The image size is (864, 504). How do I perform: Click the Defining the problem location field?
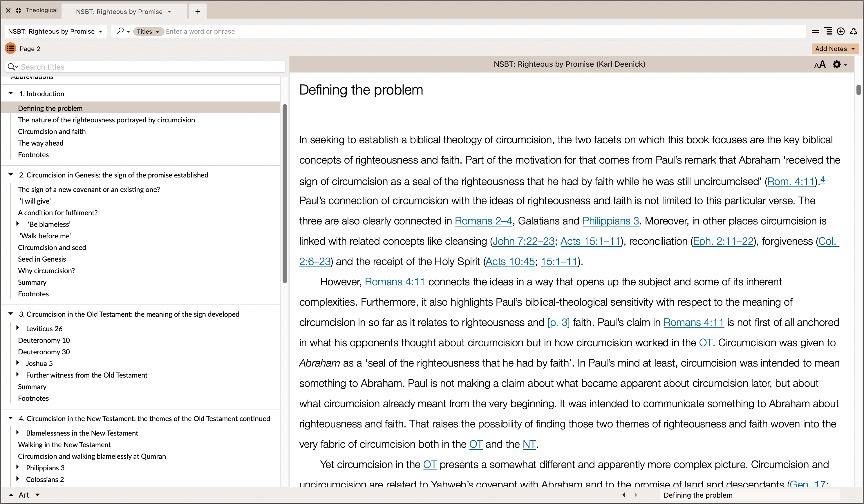point(750,495)
